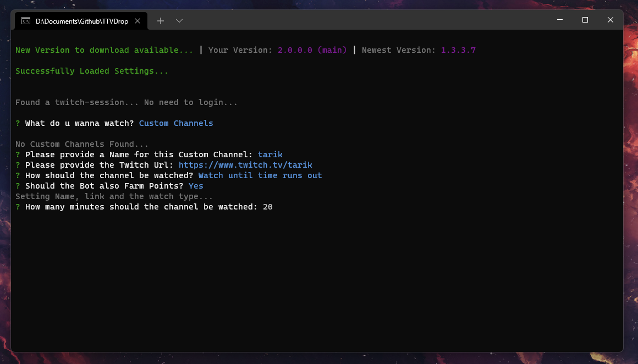
Task: Select the D:\Documents\Github\TTVDrop terminal tab
Action: (81, 21)
